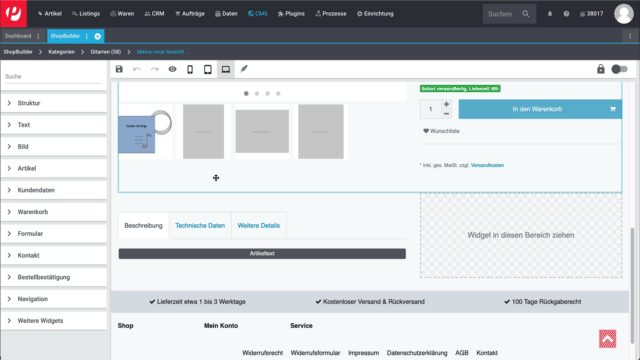640x360 pixels.
Task: Select third image carousel dot
Action: [267, 93]
